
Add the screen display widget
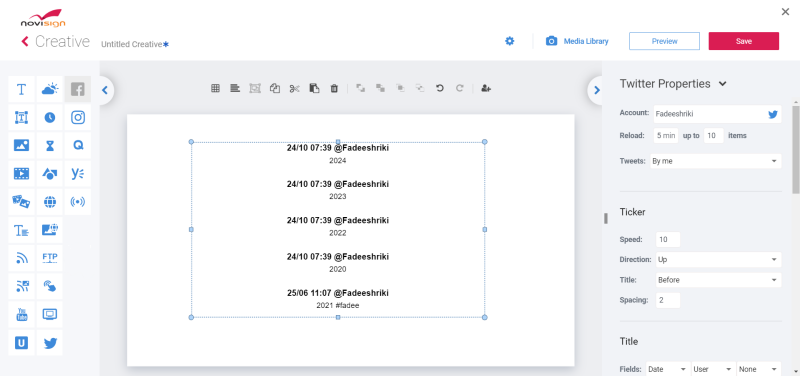click(49, 314)
